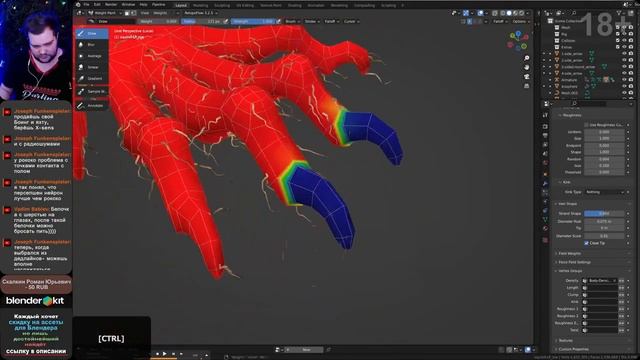Switch to the Animation workspace tab
The width and height of the screenshot is (640, 360).
(x=316, y=5)
